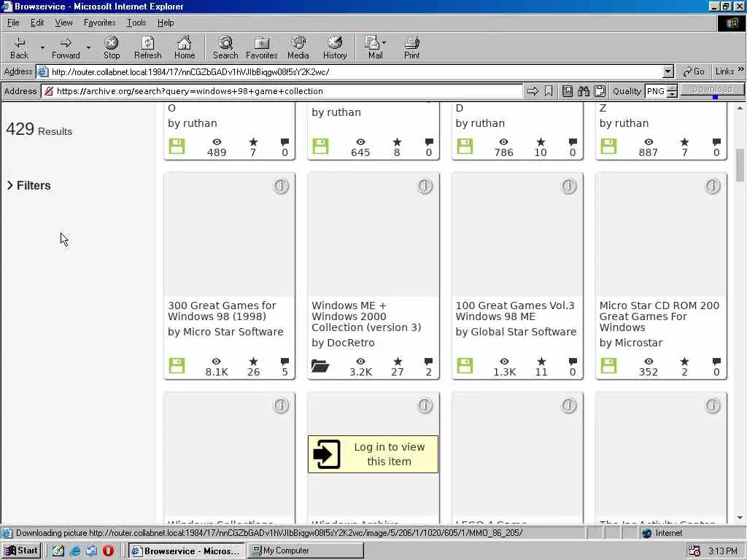This screenshot has height=560, width=747.
Task: Open the Windows Start menu
Action: click(x=21, y=551)
